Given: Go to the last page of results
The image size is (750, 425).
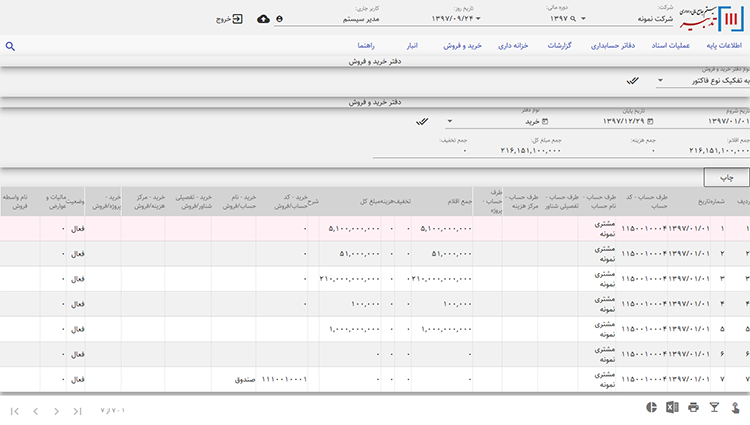Looking at the screenshot, I should (x=15, y=411).
